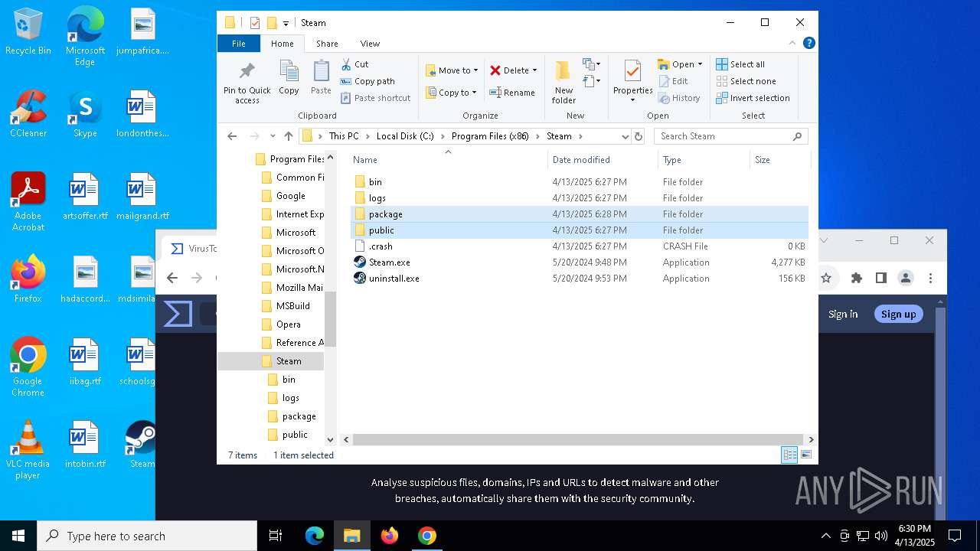Sort by the Name column header
Screen dimensions: 980x551
[448, 159]
